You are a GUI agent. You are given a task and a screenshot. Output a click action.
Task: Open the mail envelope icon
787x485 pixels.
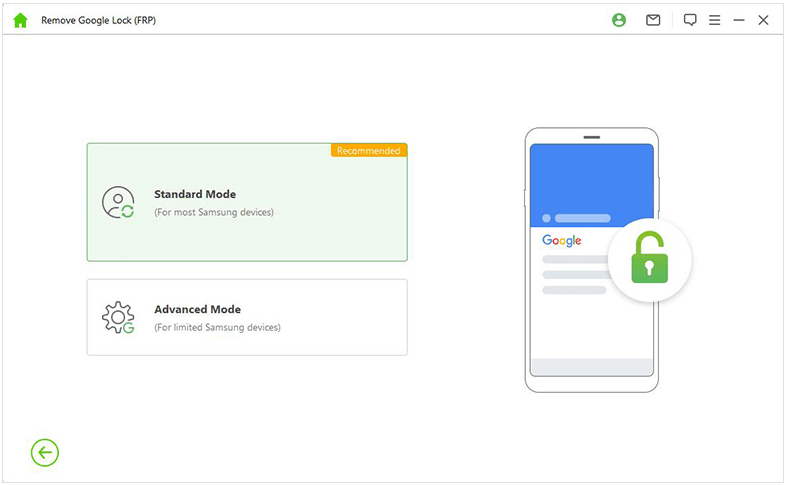tap(653, 20)
